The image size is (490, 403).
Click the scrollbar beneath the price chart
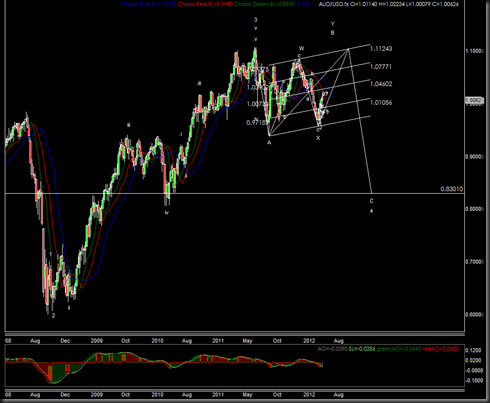(x=235, y=334)
